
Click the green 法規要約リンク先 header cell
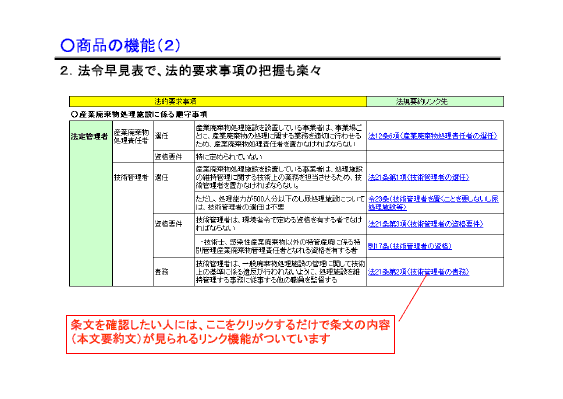tap(435, 102)
